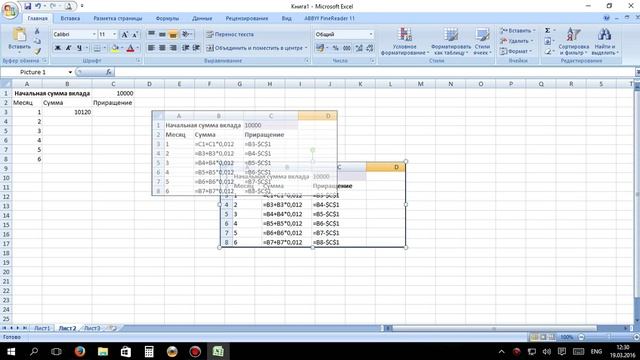
Task: Click the Office round button
Action: (x=10, y=9)
